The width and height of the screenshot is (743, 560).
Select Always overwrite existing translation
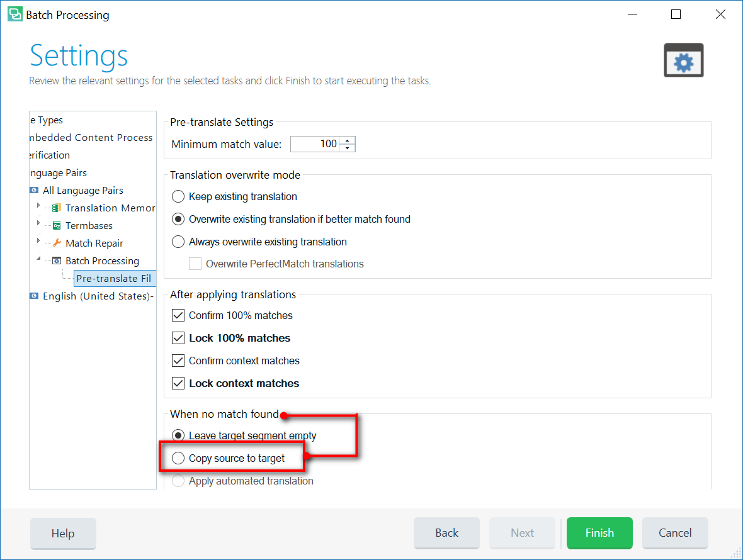(178, 242)
